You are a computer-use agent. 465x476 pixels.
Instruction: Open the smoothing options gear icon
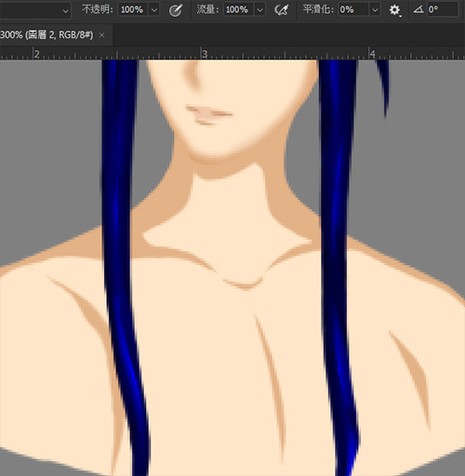point(395,10)
